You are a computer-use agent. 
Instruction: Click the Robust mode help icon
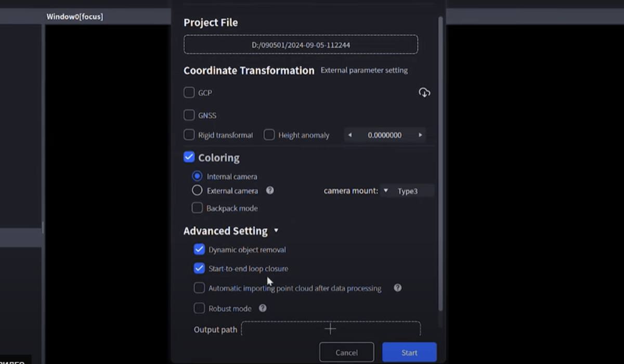(263, 308)
